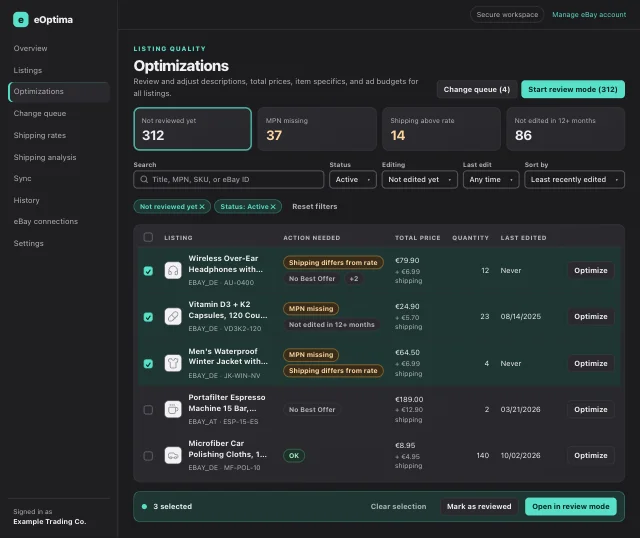Check the Microfiber Car Polishing Cloths checkbox
The width and height of the screenshot is (640, 538).
tap(148, 456)
